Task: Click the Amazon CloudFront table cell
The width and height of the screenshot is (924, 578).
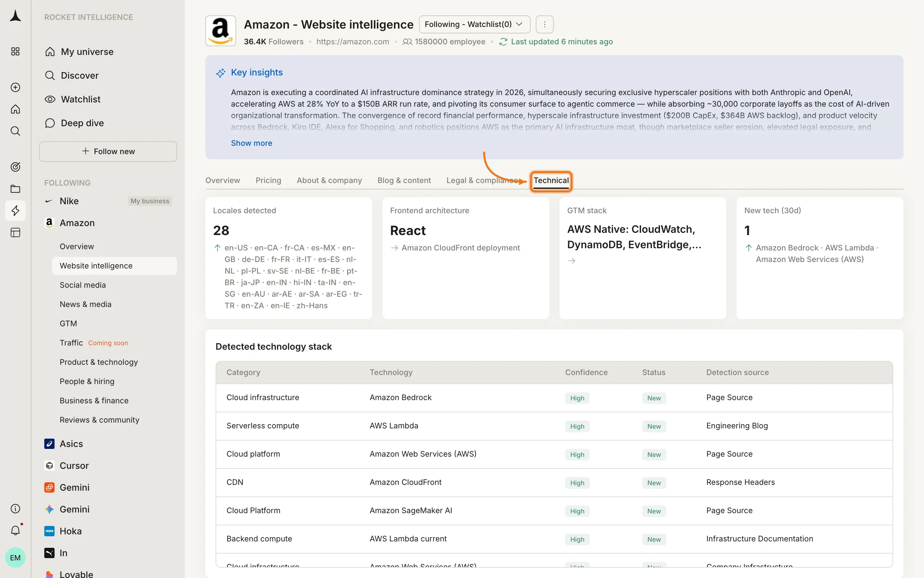Action: click(x=406, y=482)
